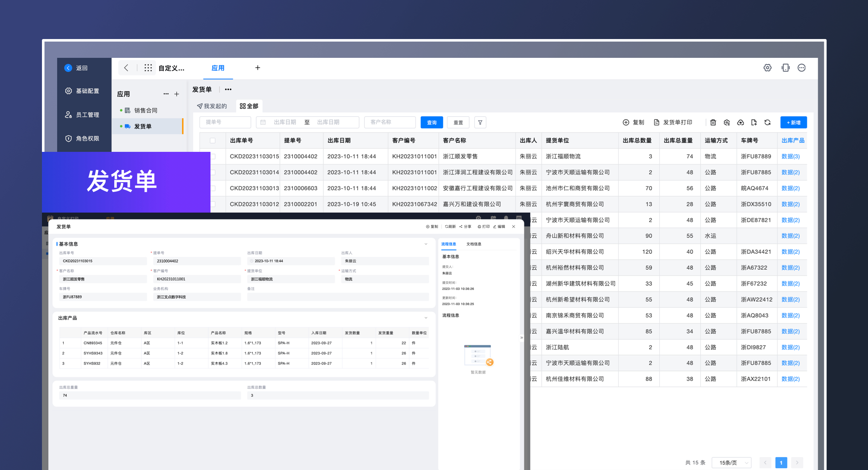Click the cloud upload import icon
Screen dimensions: 868x470
[740, 123]
